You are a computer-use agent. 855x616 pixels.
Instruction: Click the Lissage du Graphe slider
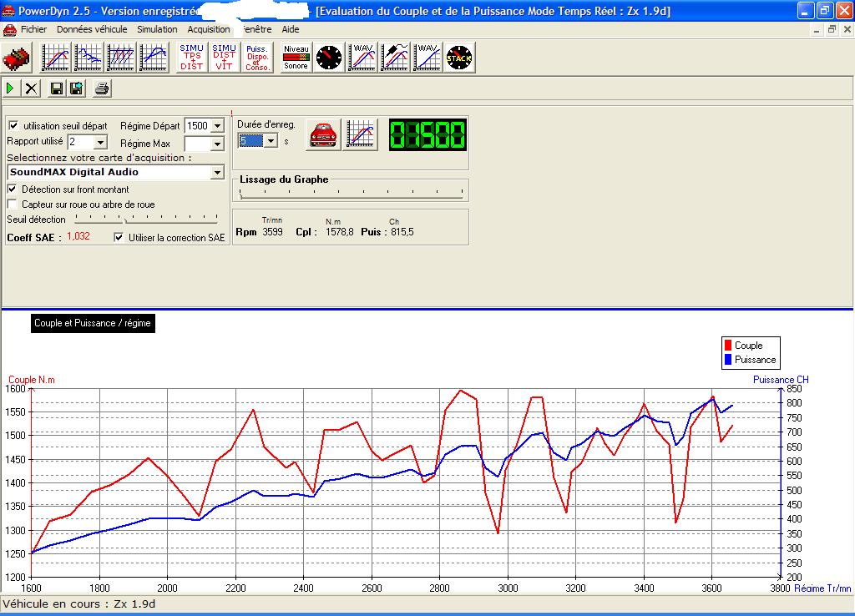[351, 194]
